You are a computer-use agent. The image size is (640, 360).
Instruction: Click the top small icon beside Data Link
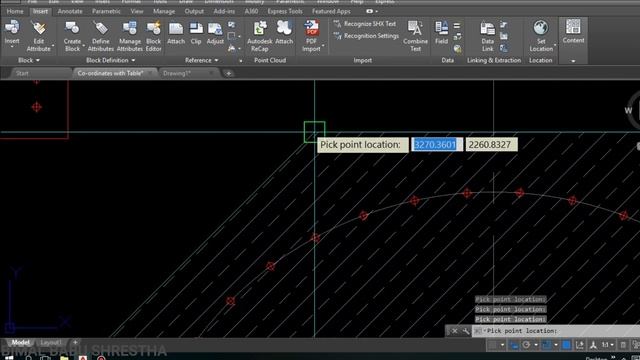[x=504, y=25]
